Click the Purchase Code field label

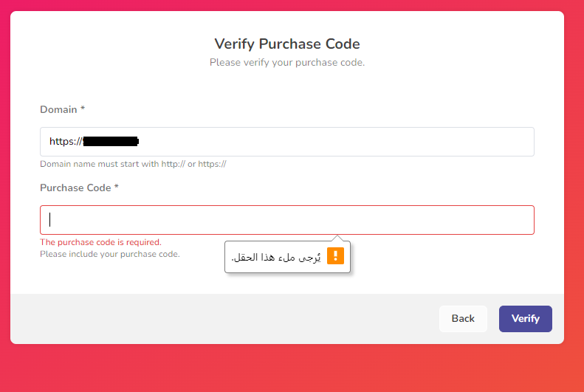click(75, 188)
